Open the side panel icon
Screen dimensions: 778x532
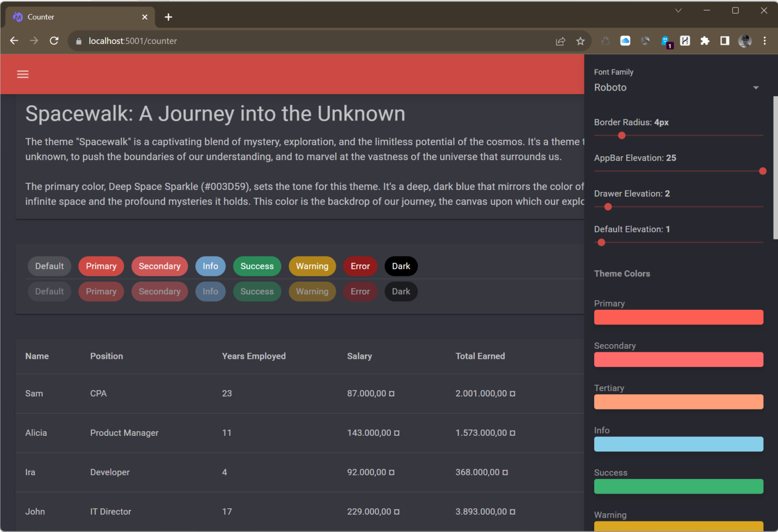[x=725, y=41]
